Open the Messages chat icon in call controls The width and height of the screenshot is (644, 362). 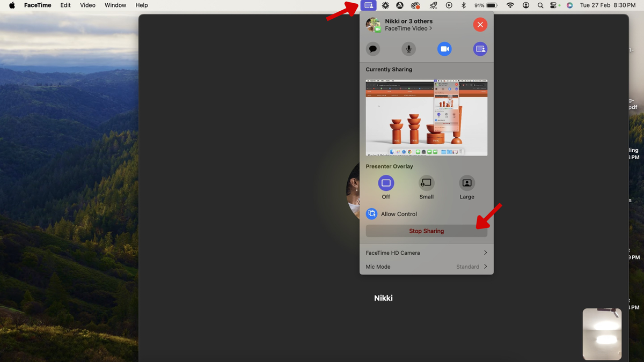coord(373,49)
